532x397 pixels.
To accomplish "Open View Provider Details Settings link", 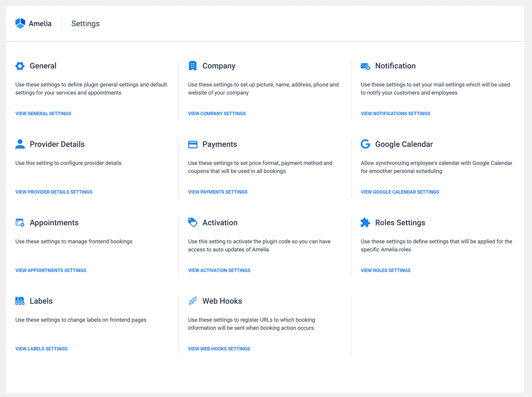I will pos(54,192).
